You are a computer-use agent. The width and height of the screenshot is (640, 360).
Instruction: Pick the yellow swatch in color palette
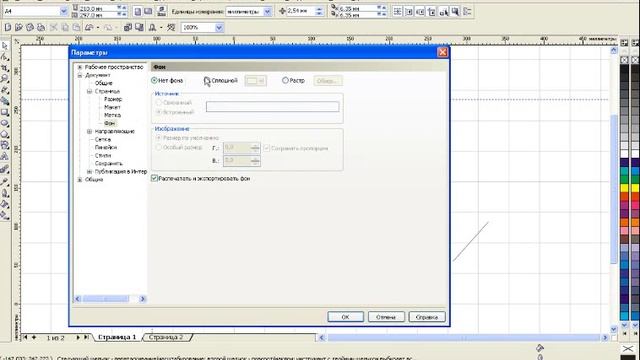(x=624, y=188)
